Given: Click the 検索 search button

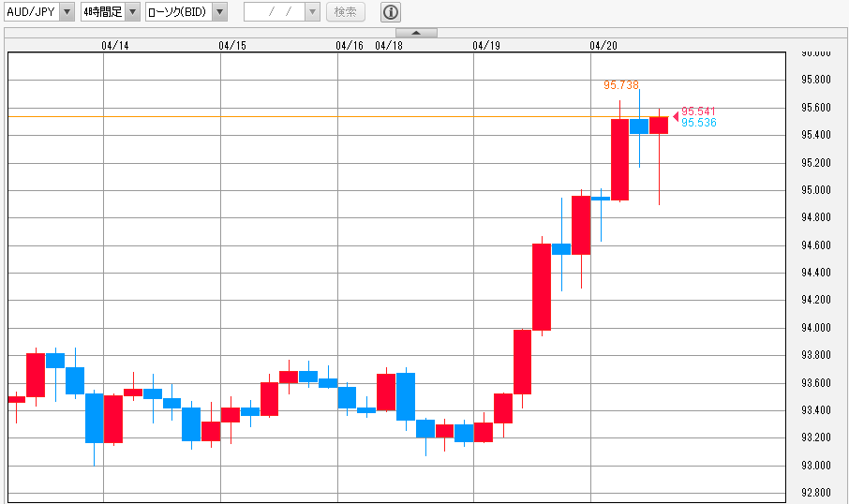Looking at the screenshot, I should click(x=346, y=12).
